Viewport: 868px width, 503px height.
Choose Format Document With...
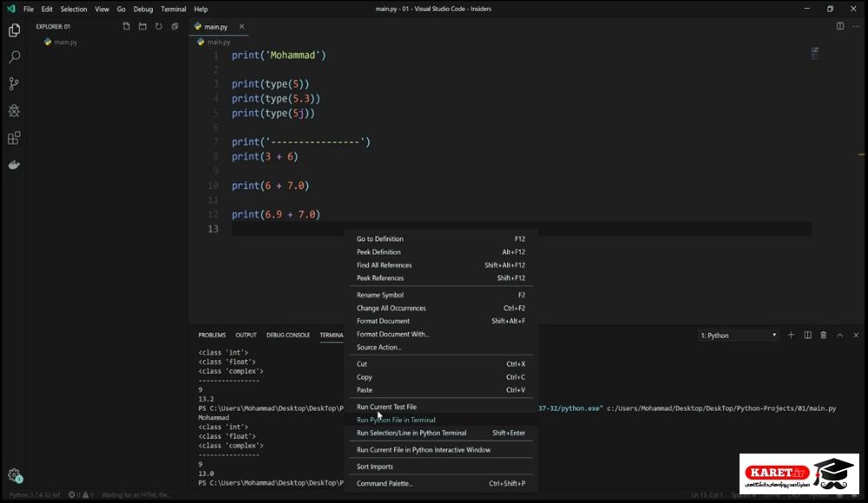click(x=441, y=334)
